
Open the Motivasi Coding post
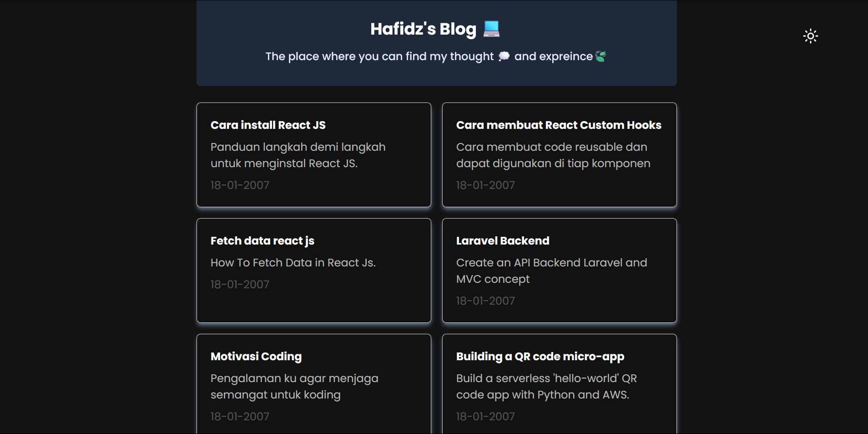[256, 357]
